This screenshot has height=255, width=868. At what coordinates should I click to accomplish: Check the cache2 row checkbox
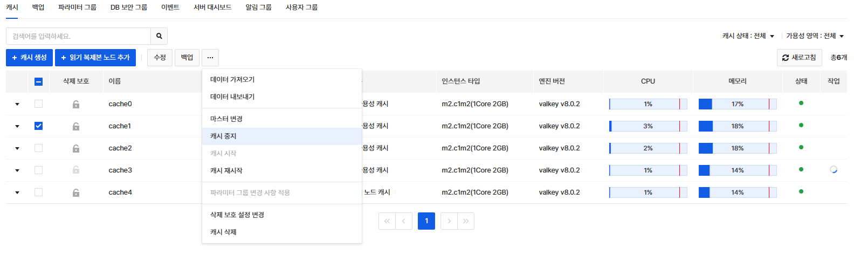click(38, 148)
